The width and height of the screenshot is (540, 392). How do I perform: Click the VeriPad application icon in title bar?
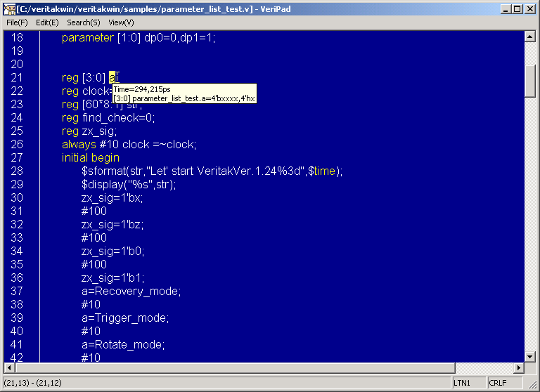click(x=10, y=8)
